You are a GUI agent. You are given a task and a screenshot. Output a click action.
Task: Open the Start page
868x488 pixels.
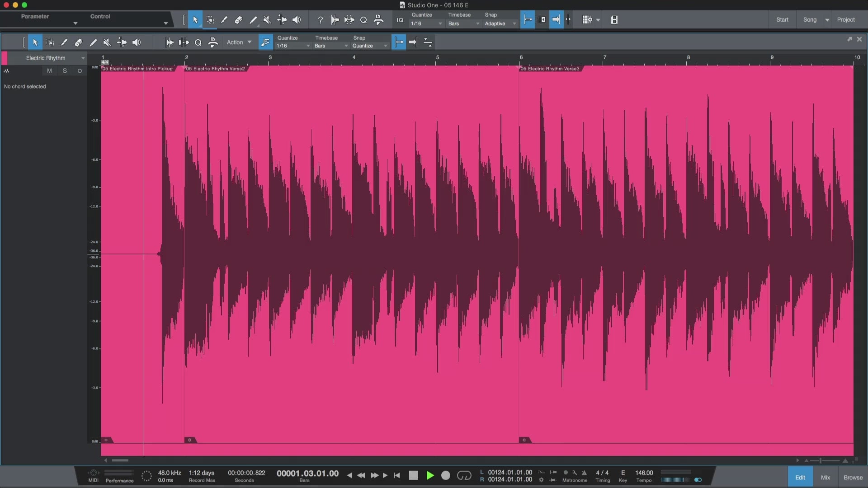(x=782, y=20)
